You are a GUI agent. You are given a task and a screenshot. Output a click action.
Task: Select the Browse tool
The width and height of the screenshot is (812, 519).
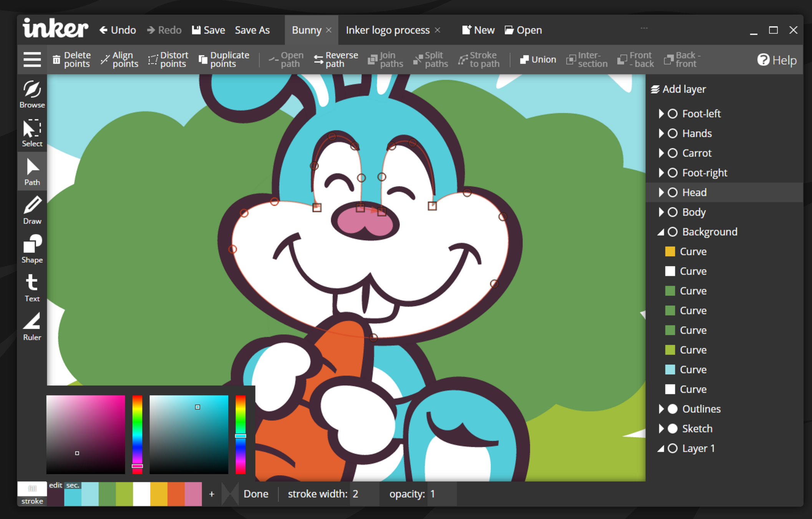(x=32, y=94)
